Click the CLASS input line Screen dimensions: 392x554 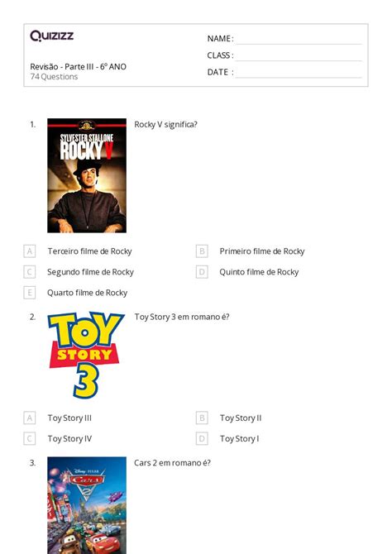tap(299, 55)
